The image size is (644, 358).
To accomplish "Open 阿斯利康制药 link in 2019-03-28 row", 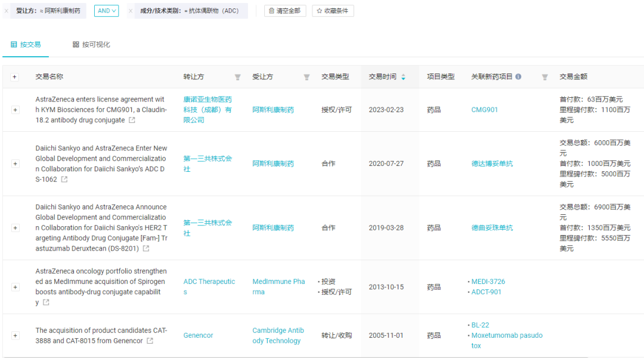I will (x=273, y=228).
